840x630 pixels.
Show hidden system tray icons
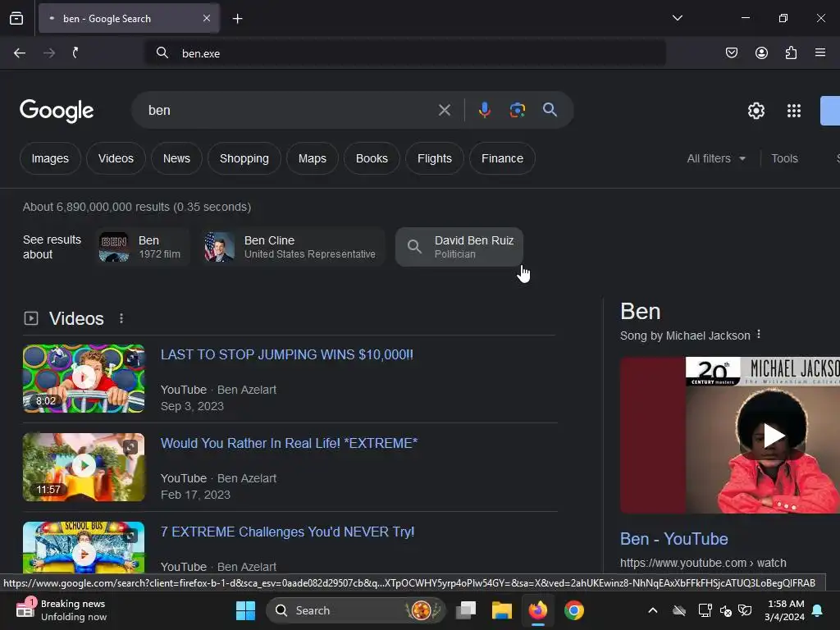[x=652, y=610]
